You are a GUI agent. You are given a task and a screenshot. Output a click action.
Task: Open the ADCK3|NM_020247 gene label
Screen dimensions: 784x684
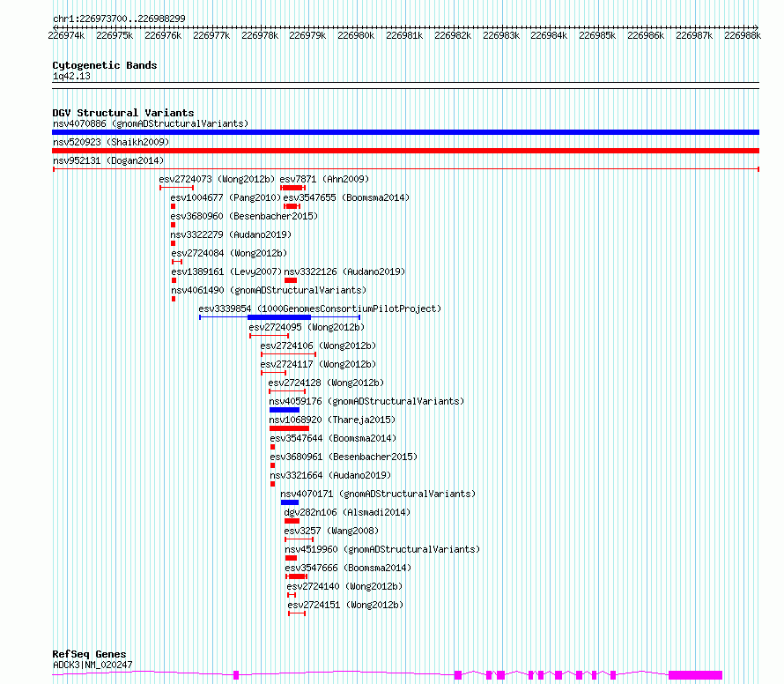pos(92,665)
